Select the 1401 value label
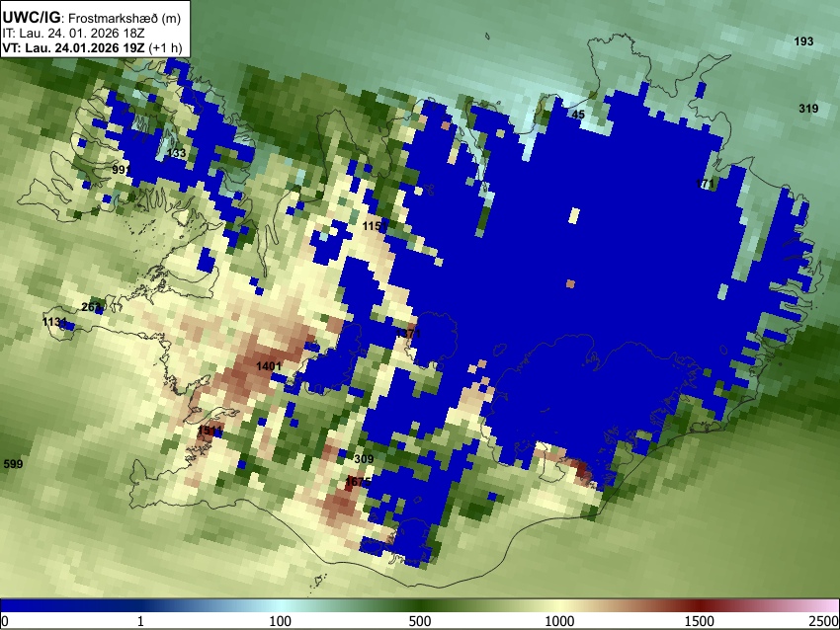The height and width of the screenshot is (630, 840). (x=269, y=366)
